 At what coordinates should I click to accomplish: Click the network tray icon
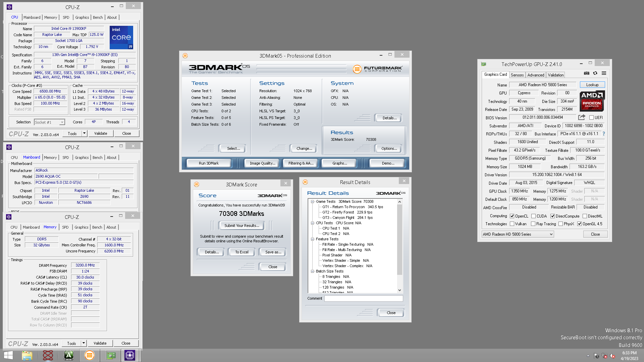[x=604, y=356]
